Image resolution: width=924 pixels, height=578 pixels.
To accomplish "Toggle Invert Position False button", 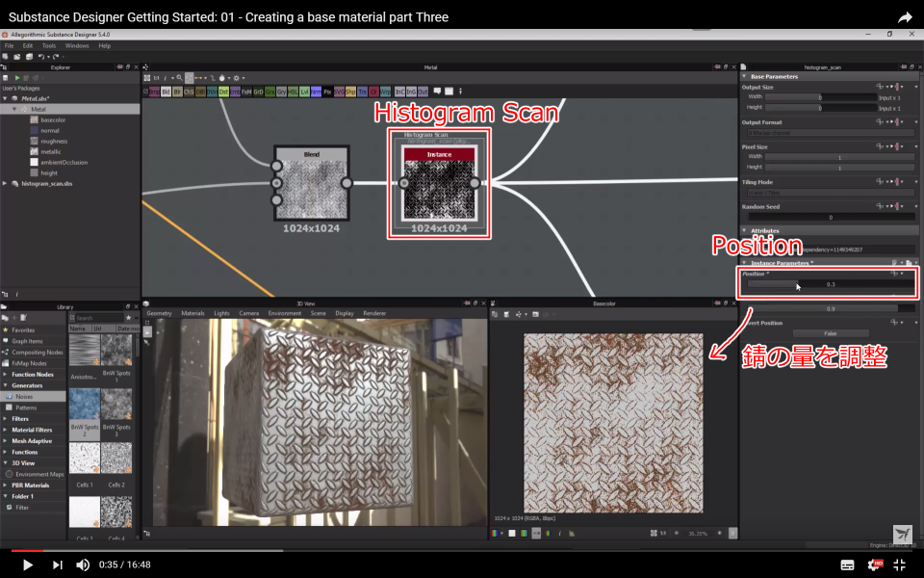I will pyautogui.click(x=830, y=334).
